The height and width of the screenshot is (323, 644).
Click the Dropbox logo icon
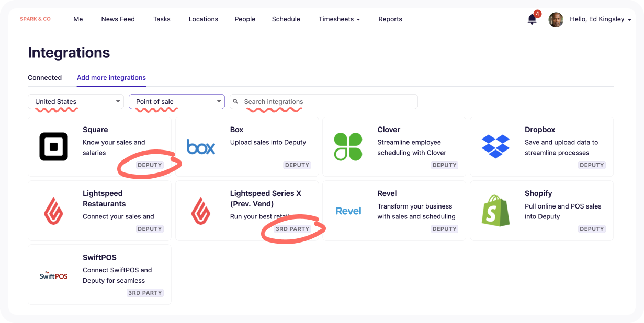(x=495, y=146)
